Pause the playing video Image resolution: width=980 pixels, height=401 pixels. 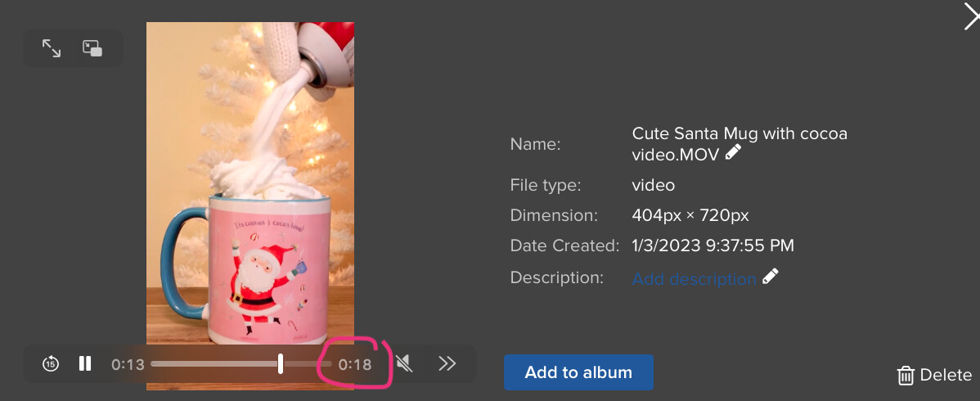[86, 363]
